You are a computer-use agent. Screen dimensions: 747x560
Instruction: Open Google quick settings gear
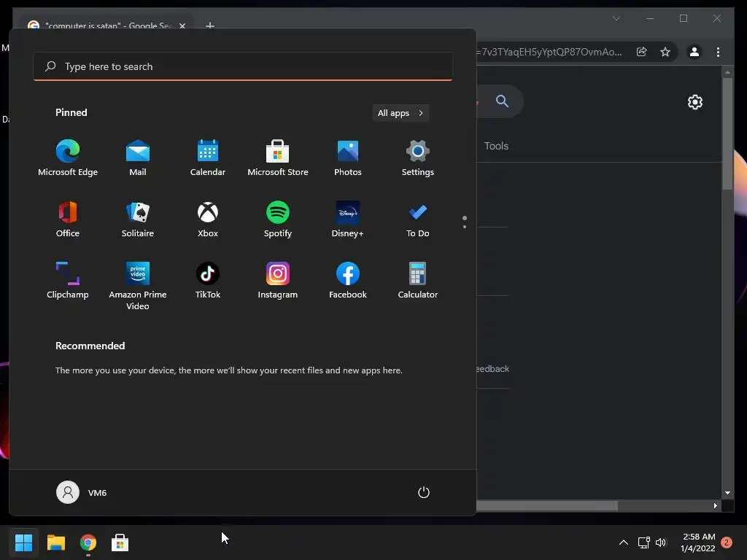pyautogui.click(x=695, y=102)
